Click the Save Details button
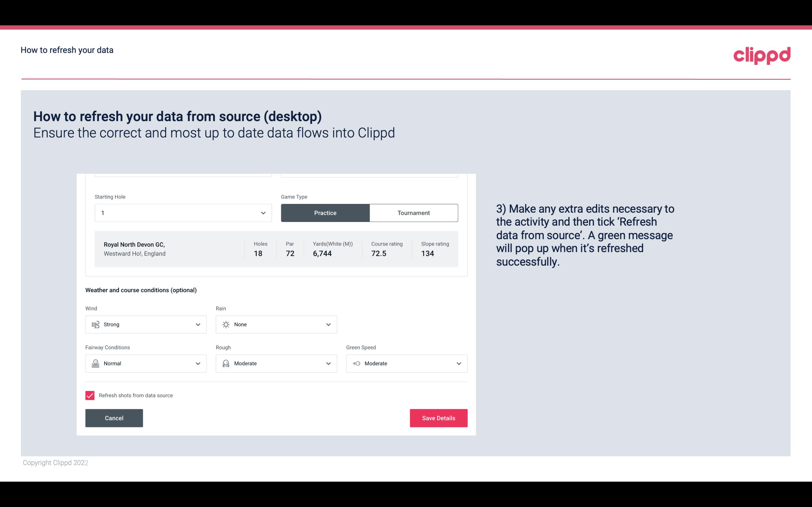Image resolution: width=812 pixels, height=507 pixels. click(x=438, y=418)
